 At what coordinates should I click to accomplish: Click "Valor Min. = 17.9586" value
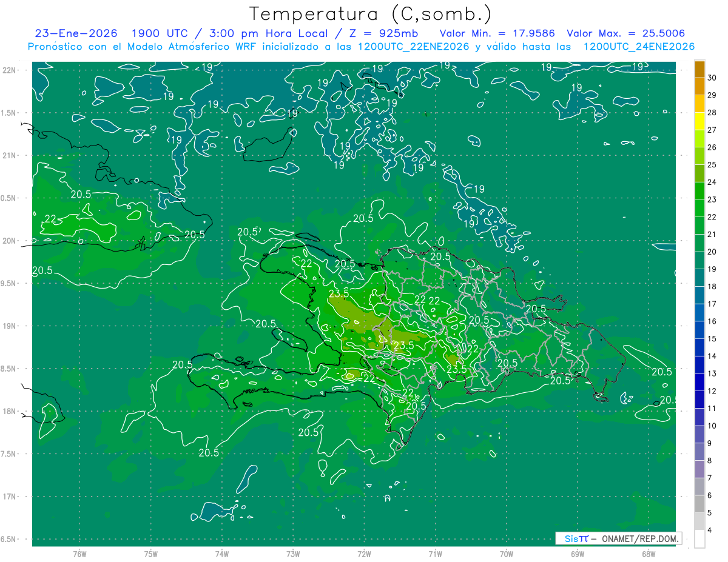pos(497,33)
